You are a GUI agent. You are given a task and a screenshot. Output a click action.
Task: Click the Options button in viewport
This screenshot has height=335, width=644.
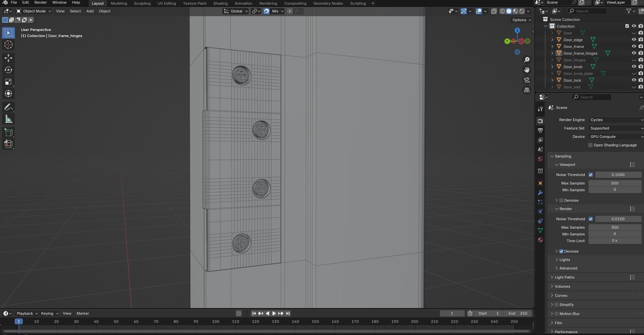(522, 20)
